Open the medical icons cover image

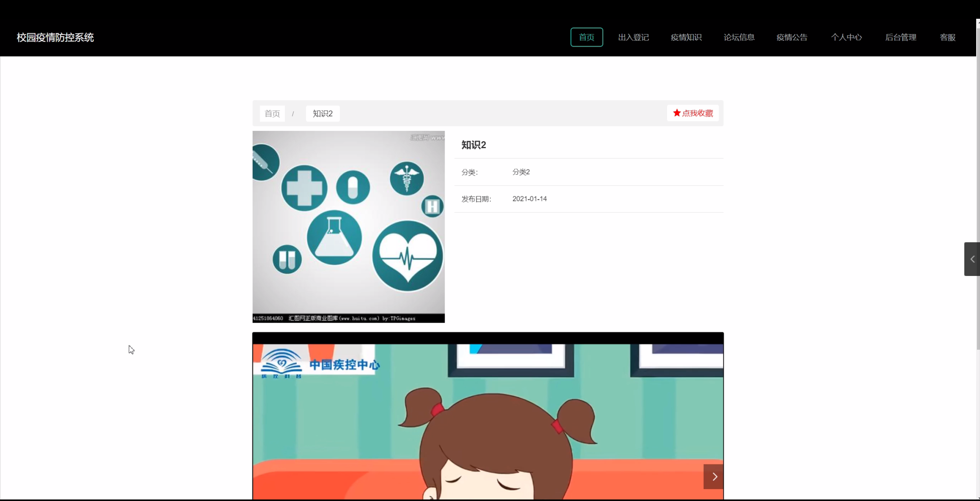pyautogui.click(x=348, y=227)
